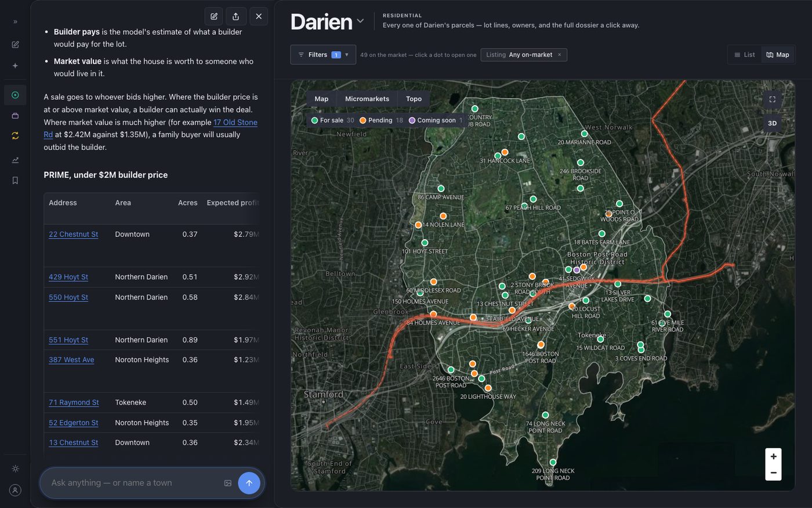
Task: Click the share icon in the chat header
Action: 235,16
